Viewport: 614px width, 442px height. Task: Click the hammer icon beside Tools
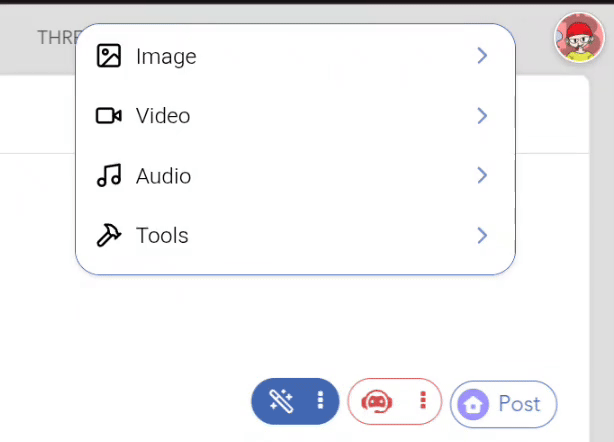point(108,235)
